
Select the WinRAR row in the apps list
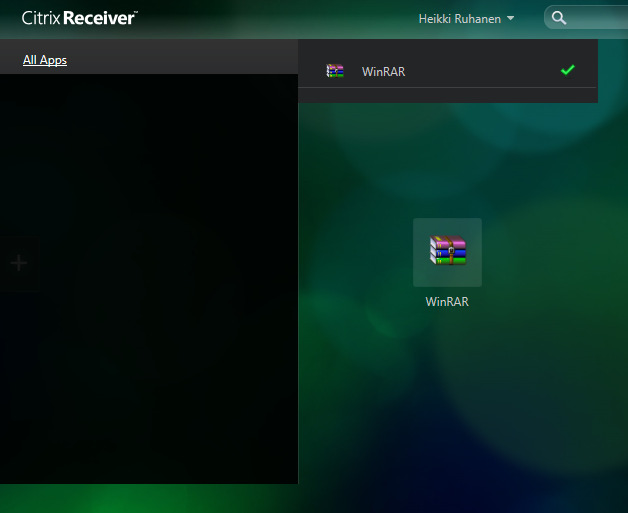pos(447,71)
